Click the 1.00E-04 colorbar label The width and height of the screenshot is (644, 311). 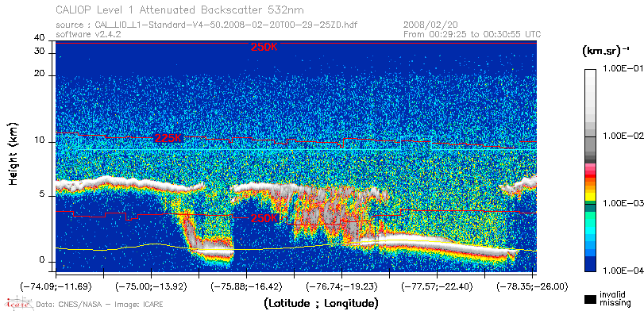pos(623,271)
